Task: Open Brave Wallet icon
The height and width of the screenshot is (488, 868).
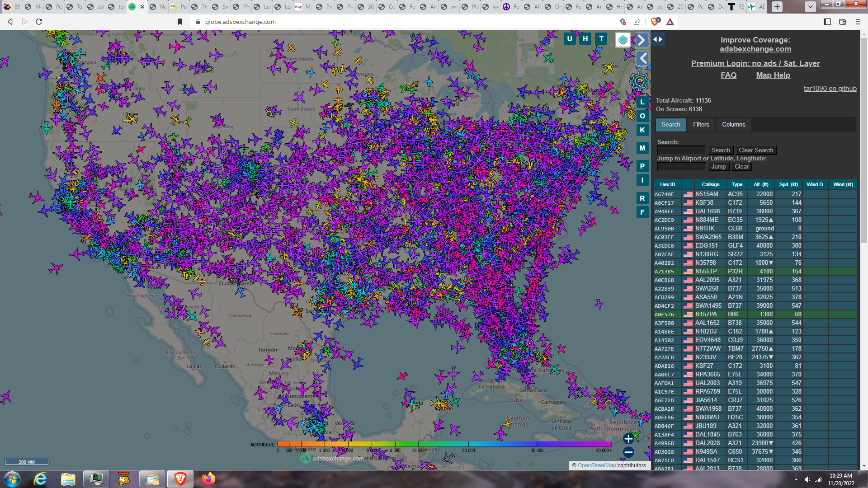Action: tap(843, 22)
